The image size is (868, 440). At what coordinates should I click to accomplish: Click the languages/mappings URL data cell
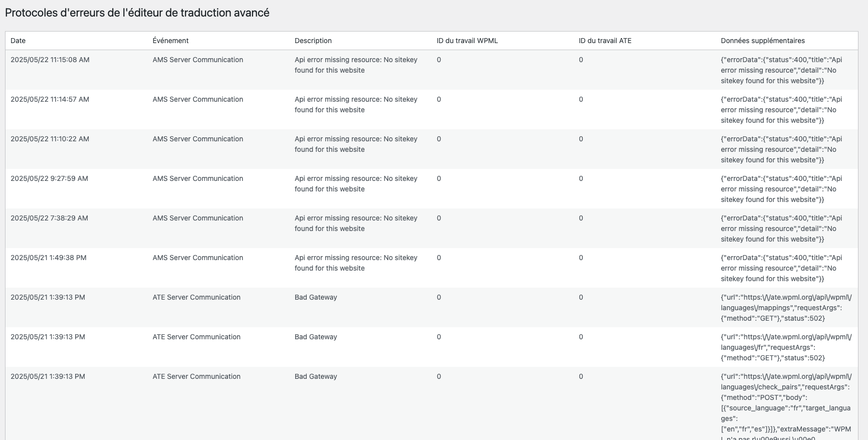coord(786,308)
